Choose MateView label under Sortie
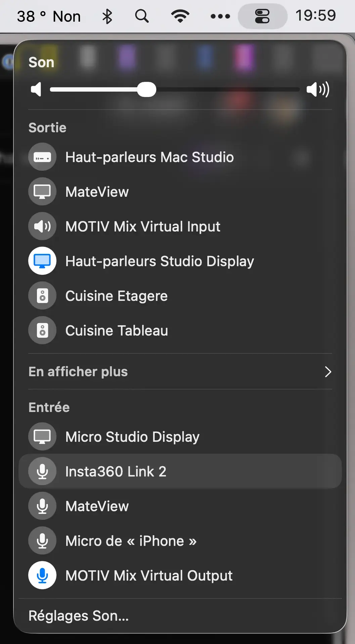Screen dimensions: 355x644 coord(97,192)
